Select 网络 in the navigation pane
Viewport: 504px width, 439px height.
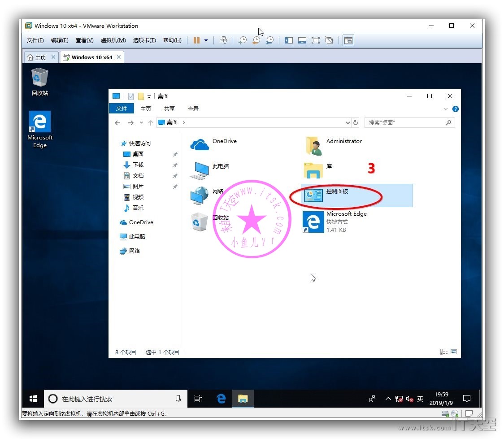(x=130, y=251)
